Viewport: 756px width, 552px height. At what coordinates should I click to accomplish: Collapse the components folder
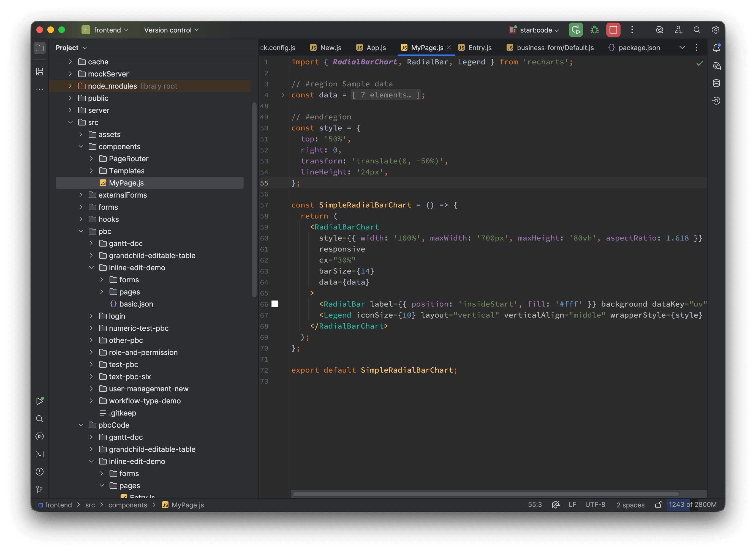(x=81, y=146)
